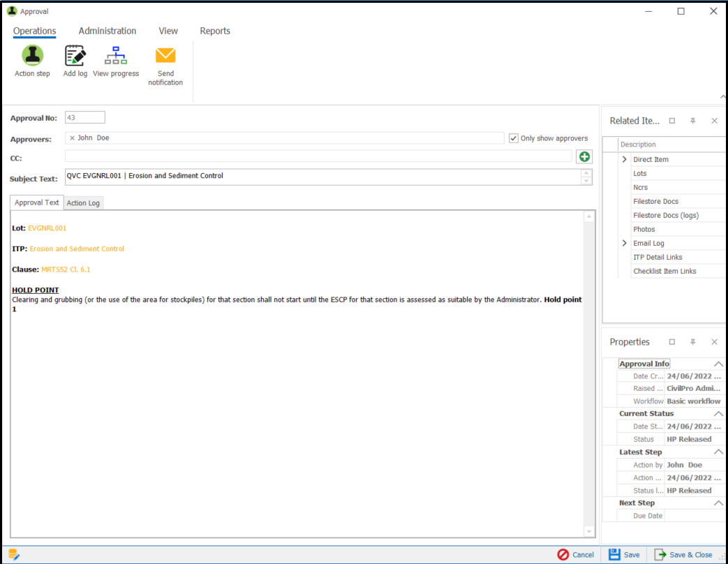Select Lots in Related Items
Image resolution: width=728 pixels, height=564 pixels.
678,173
